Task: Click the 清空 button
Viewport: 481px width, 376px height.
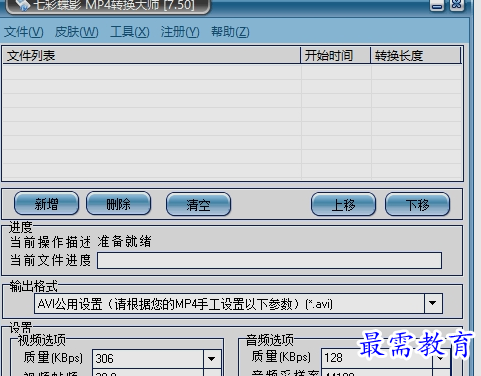Action: [x=198, y=204]
